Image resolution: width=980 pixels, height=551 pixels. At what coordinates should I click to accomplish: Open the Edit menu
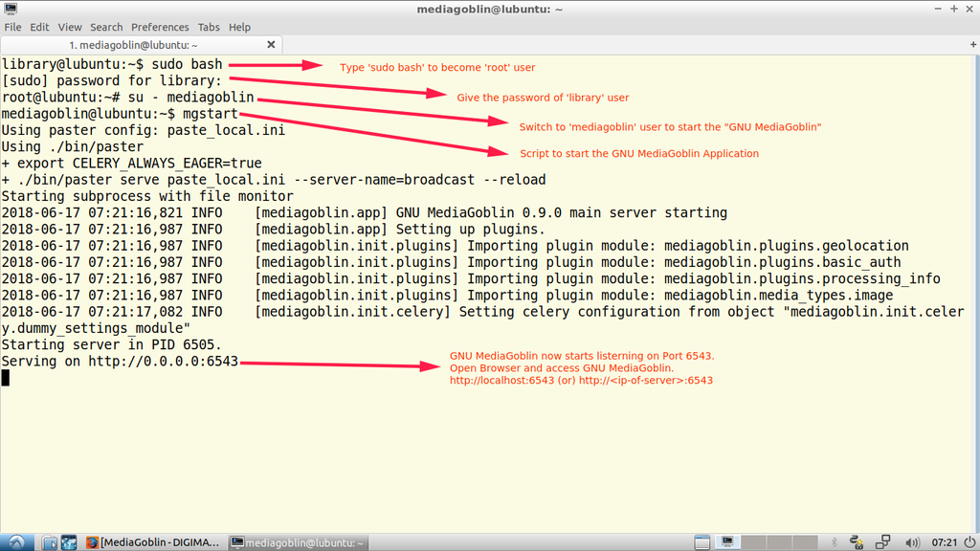pos(39,27)
